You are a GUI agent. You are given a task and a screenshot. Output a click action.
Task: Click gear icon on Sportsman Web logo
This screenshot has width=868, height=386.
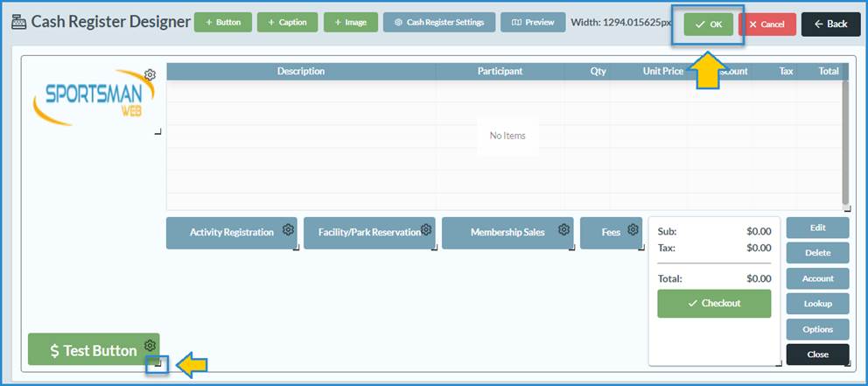pos(150,74)
